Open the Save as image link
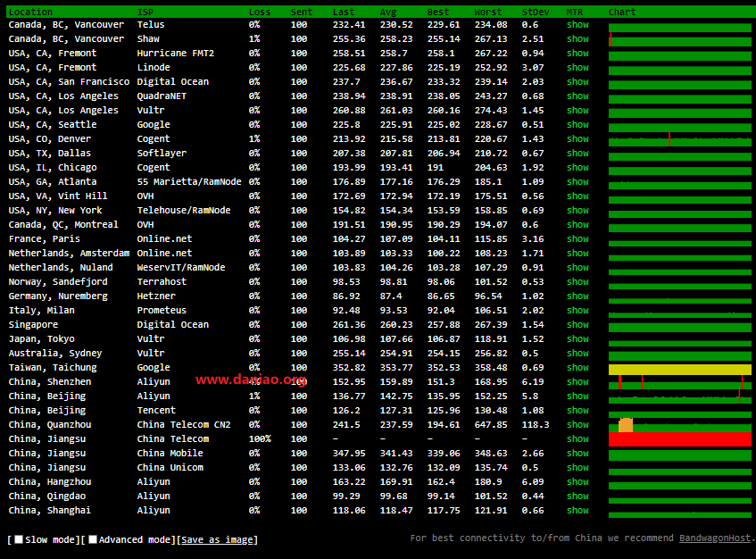756x559 pixels. (x=217, y=539)
